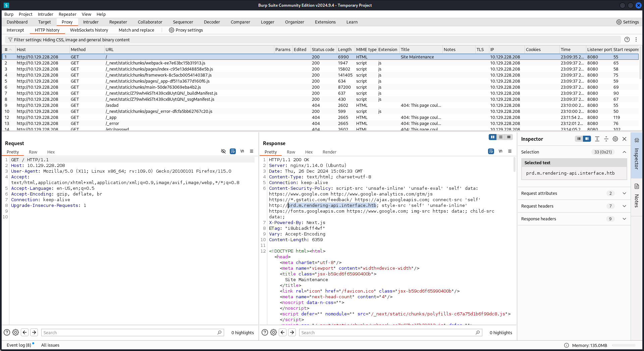Open the View menu
644x351 pixels.
(86, 14)
